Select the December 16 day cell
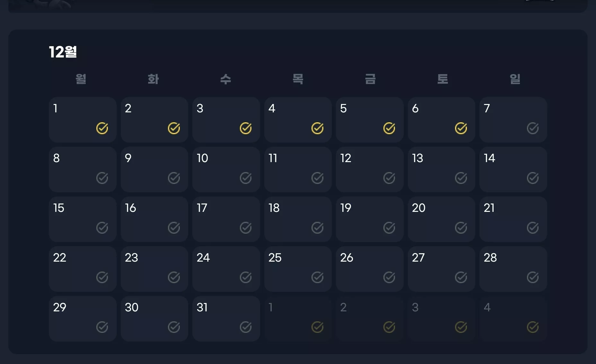This screenshot has width=596, height=364. click(154, 219)
